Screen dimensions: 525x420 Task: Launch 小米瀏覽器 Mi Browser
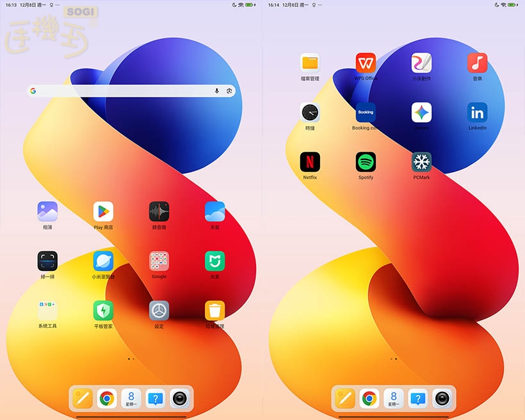point(103,261)
